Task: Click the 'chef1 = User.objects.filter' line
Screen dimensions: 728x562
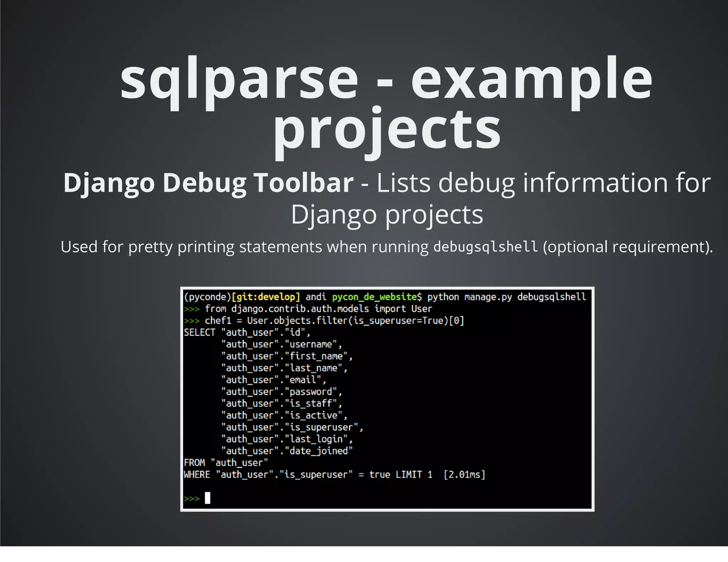Action: (334, 321)
